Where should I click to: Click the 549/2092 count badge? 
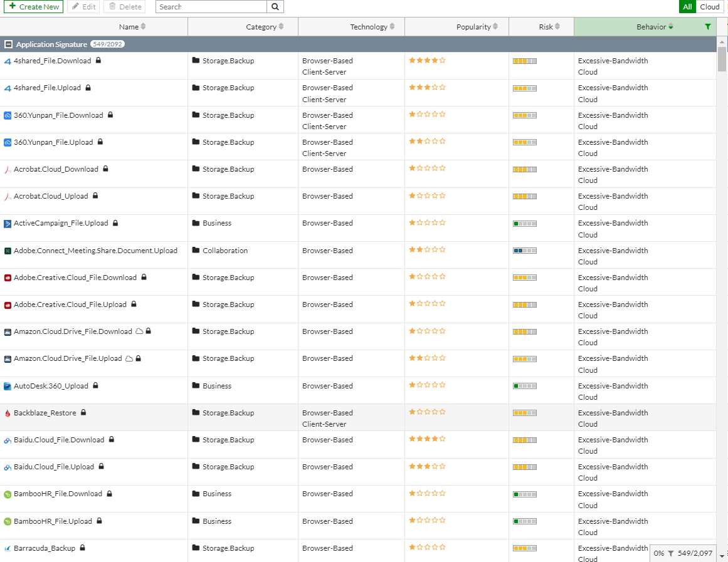pos(107,44)
